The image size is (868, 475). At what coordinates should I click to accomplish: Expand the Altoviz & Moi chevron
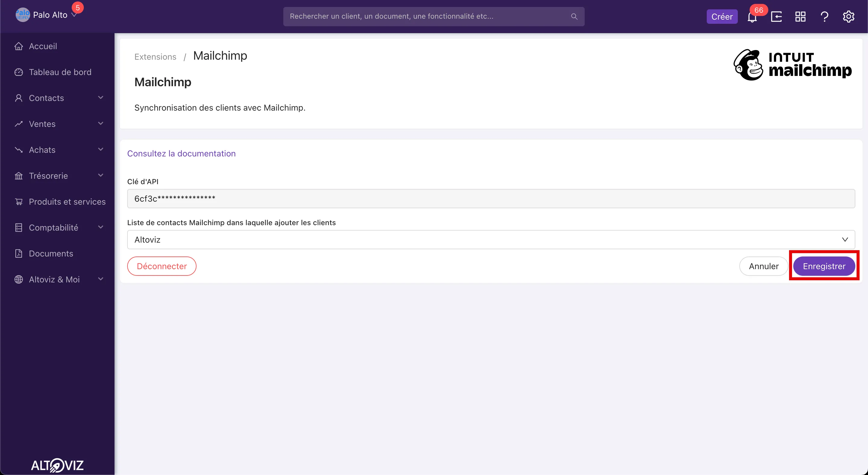(100, 279)
